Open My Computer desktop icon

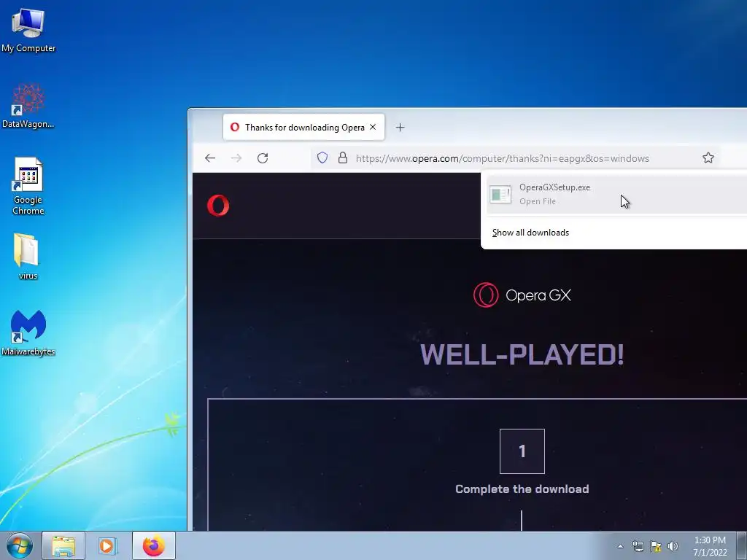28,29
